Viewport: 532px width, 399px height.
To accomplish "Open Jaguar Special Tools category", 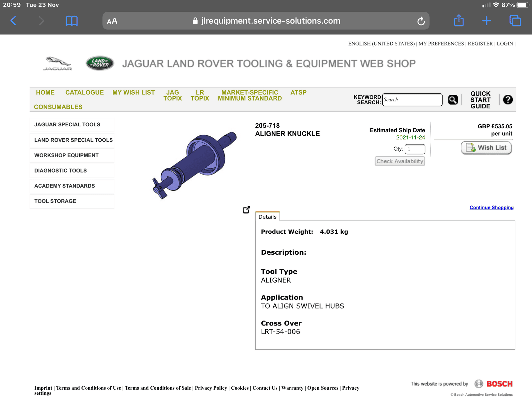I will point(72,125).
